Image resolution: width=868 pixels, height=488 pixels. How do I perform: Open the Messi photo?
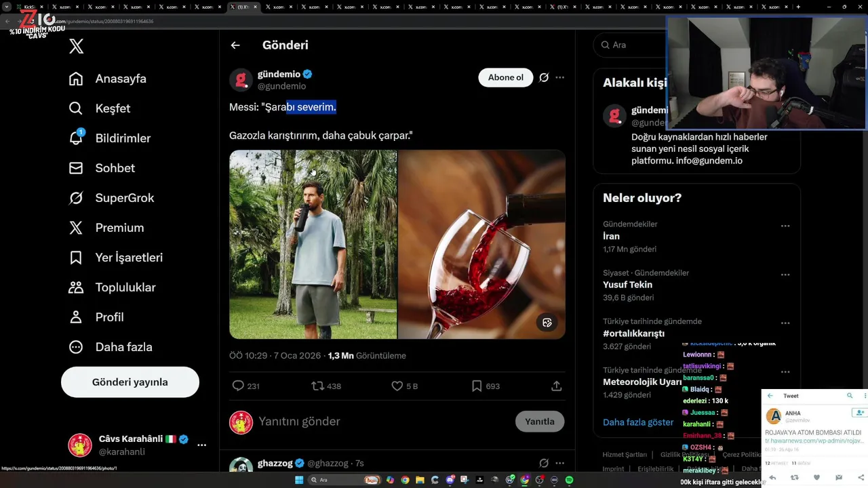pos(313,245)
